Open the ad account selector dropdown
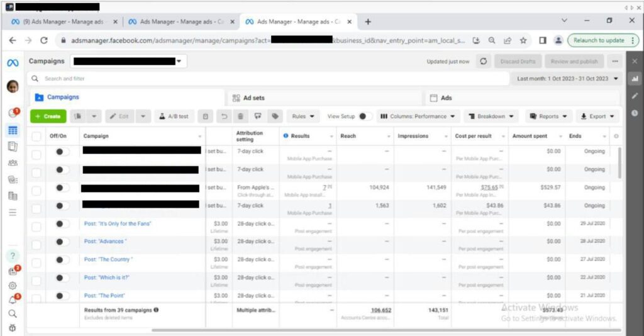This screenshot has height=336, width=644. [128, 61]
